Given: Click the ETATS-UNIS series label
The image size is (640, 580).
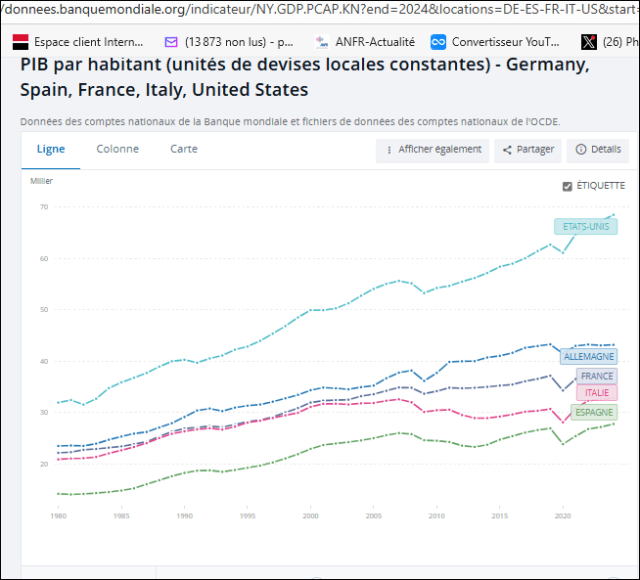Looking at the screenshot, I should point(585,227).
